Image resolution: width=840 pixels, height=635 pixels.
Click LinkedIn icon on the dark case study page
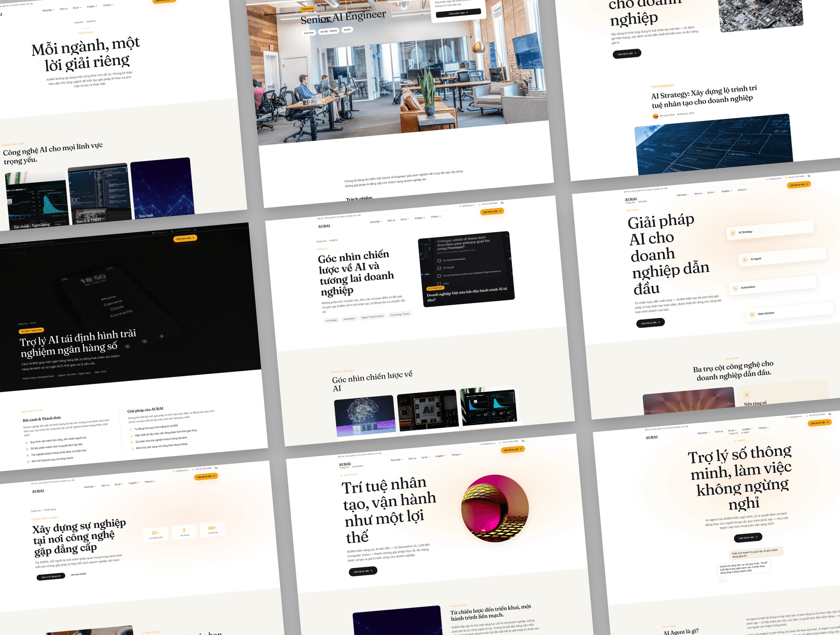click(x=196, y=230)
